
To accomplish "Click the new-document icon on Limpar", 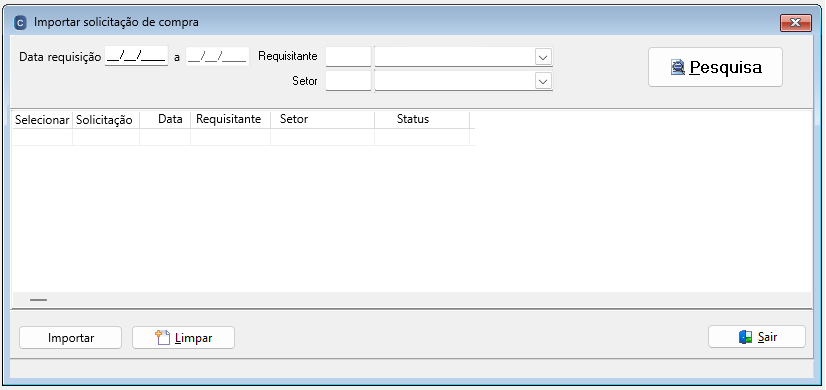I will [162, 337].
